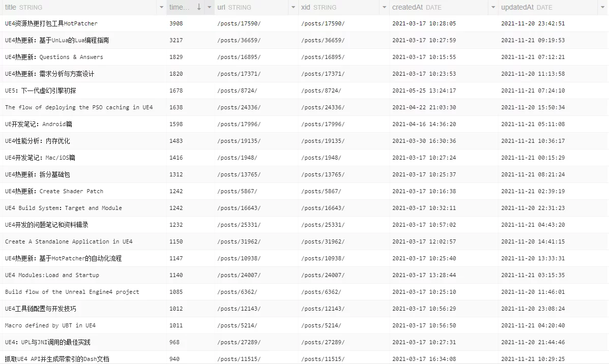The height and width of the screenshot is (364, 609).
Task: Click updatedAt cell 2021-11-20 15:50:34
Action: (x=533, y=107)
